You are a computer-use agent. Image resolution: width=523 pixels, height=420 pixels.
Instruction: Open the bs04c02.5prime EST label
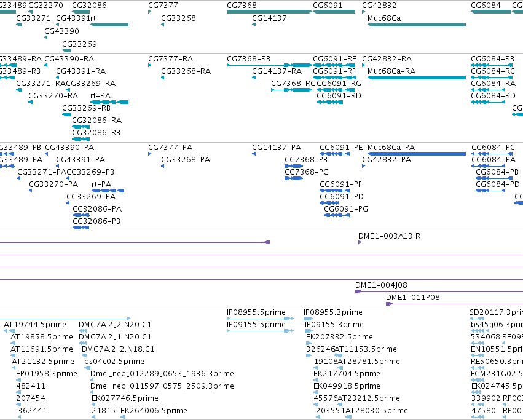pos(114,362)
